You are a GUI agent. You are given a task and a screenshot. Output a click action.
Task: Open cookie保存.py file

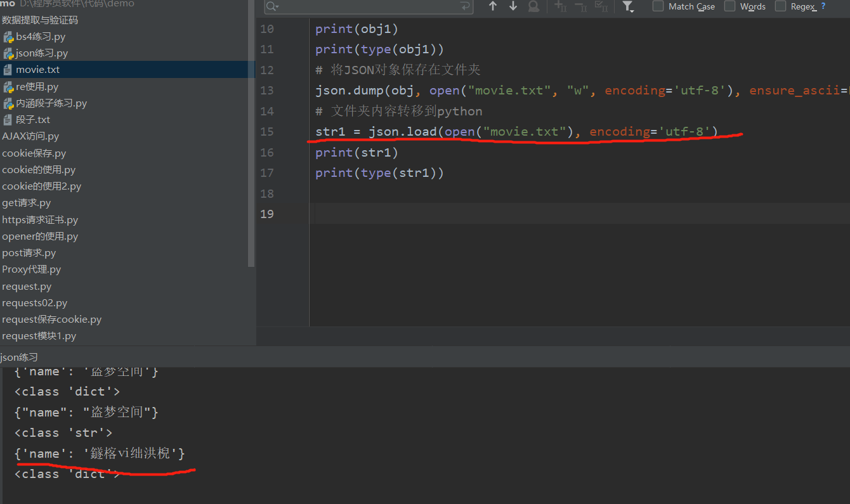[x=34, y=153]
